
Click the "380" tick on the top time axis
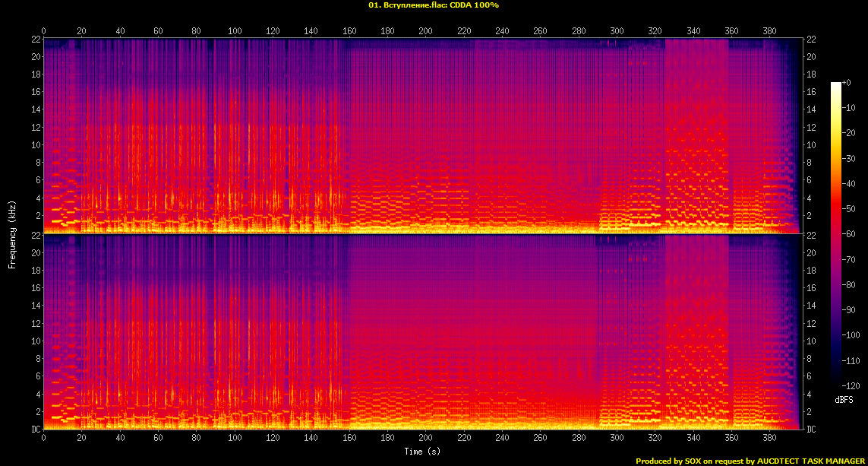[x=769, y=31]
